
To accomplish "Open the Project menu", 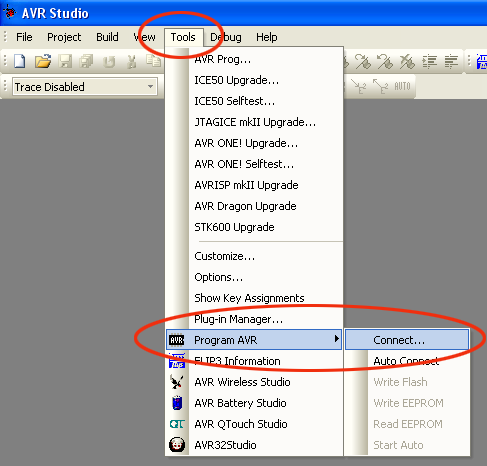I will [64, 37].
